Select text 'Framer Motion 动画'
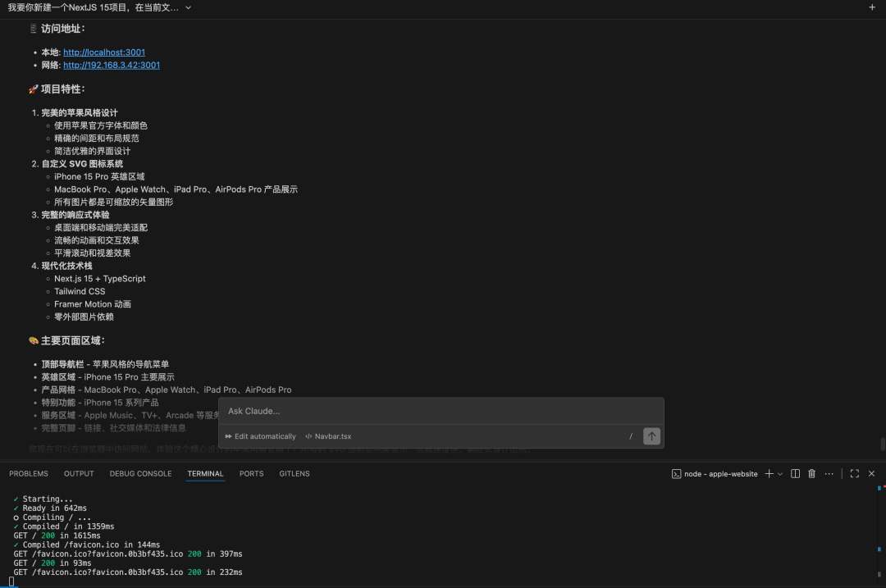The image size is (886, 588). pyautogui.click(x=93, y=304)
